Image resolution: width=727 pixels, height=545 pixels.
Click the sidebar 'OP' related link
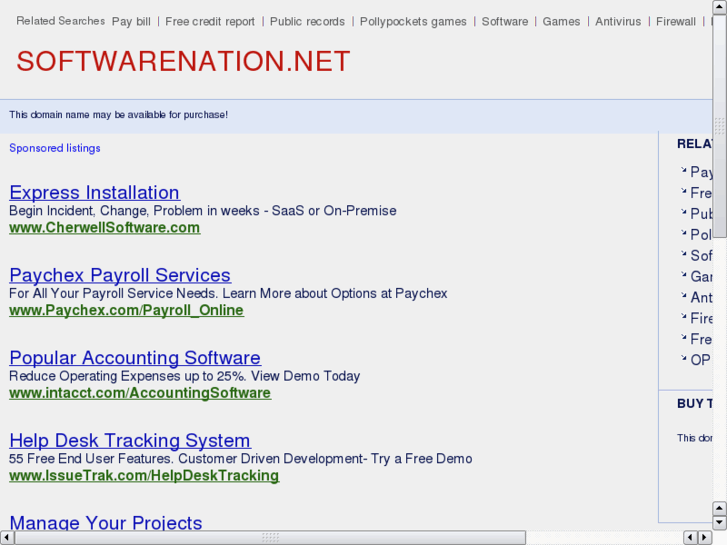click(701, 360)
